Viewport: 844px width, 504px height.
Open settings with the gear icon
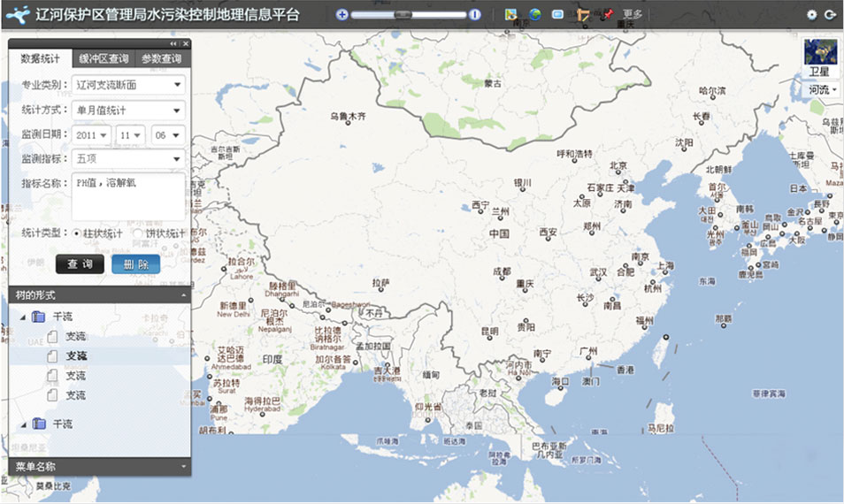click(812, 14)
